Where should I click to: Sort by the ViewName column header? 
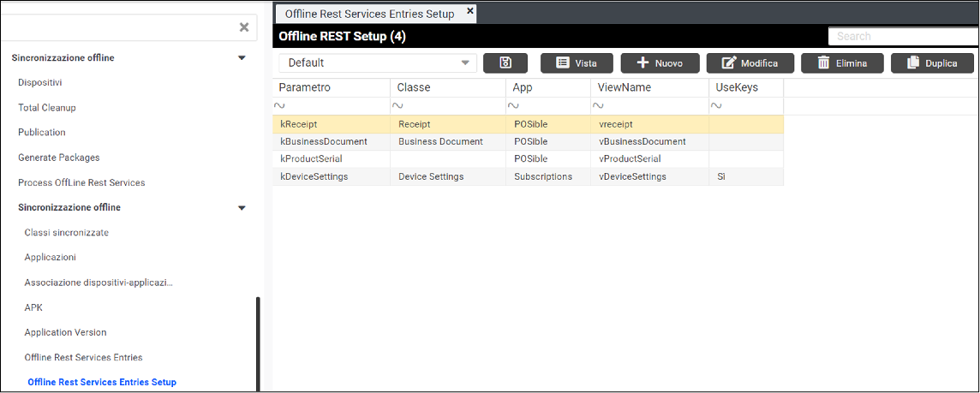tap(624, 87)
